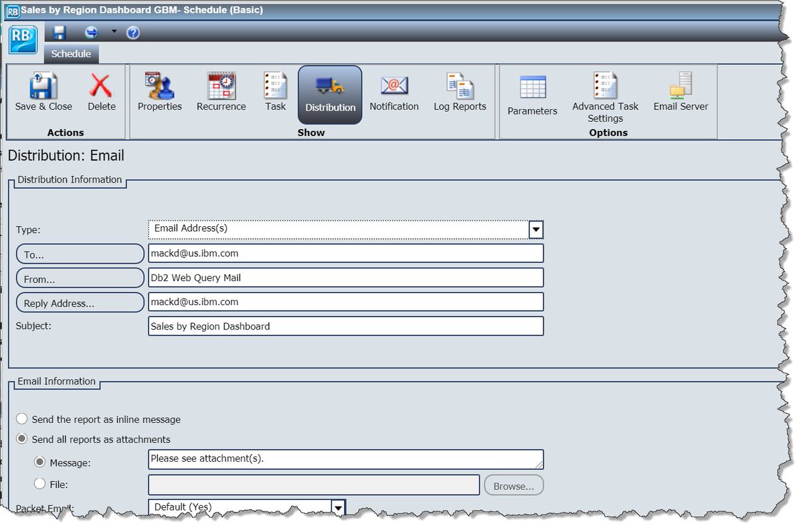The width and height of the screenshot is (803, 532).
Task: Click the Save & Close action
Action: (43, 90)
